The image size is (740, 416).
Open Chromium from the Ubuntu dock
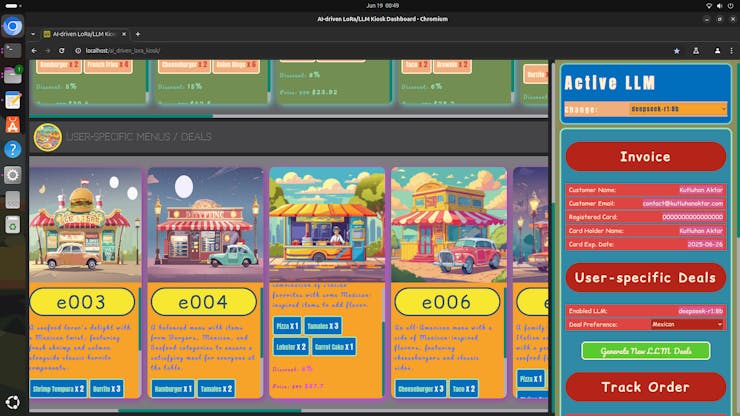(x=13, y=26)
